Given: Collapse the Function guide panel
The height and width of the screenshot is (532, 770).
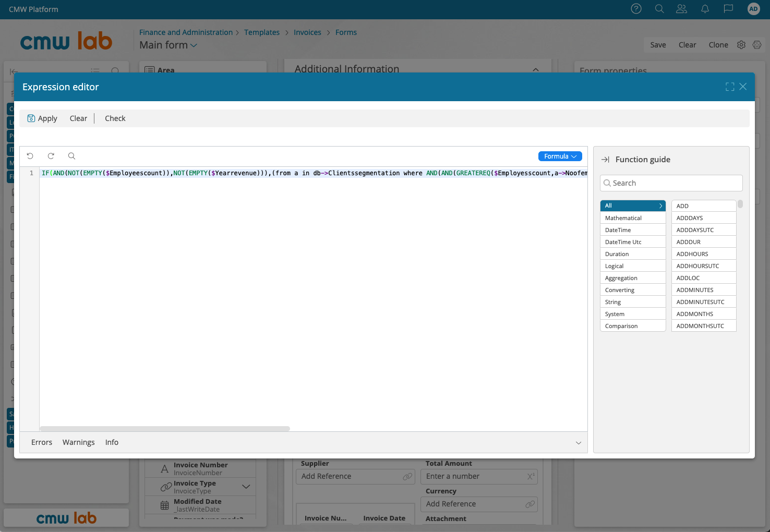Looking at the screenshot, I should tap(605, 160).
